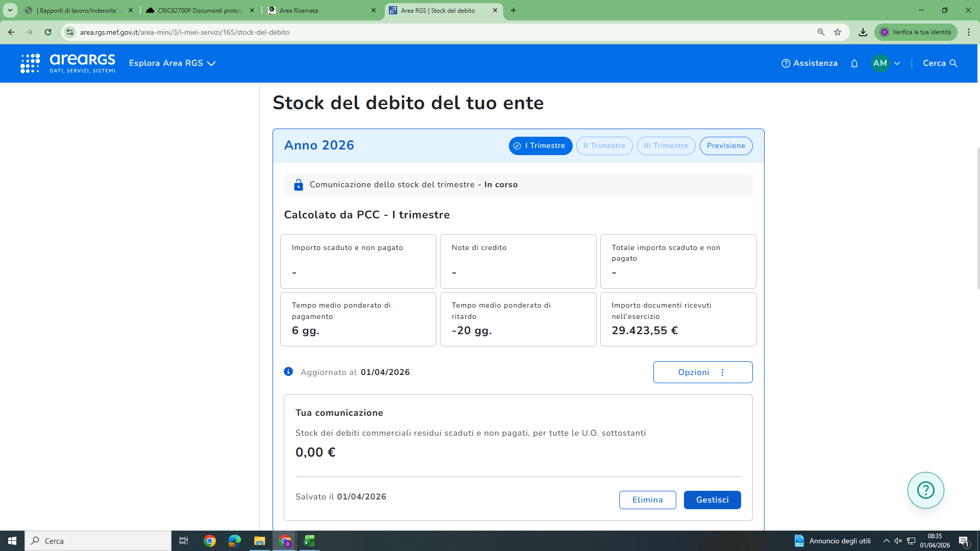This screenshot has height=551, width=980.
Task: Open Chrome downloads icon
Action: [x=863, y=32]
